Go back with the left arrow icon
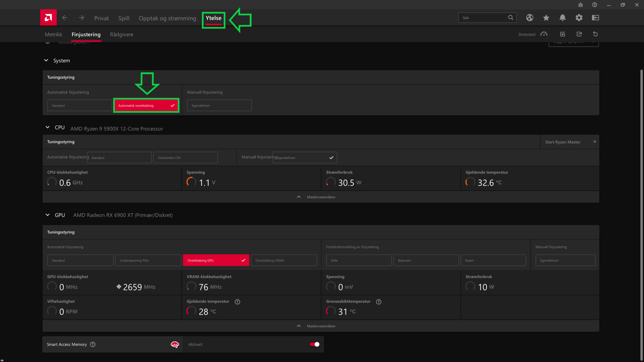Viewport: 644px width, 362px height. click(65, 18)
